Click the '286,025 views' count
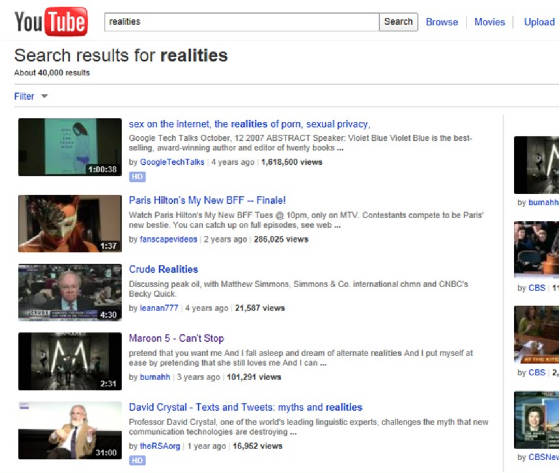Screen dimensions: 560x473 [x=281, y=239]
